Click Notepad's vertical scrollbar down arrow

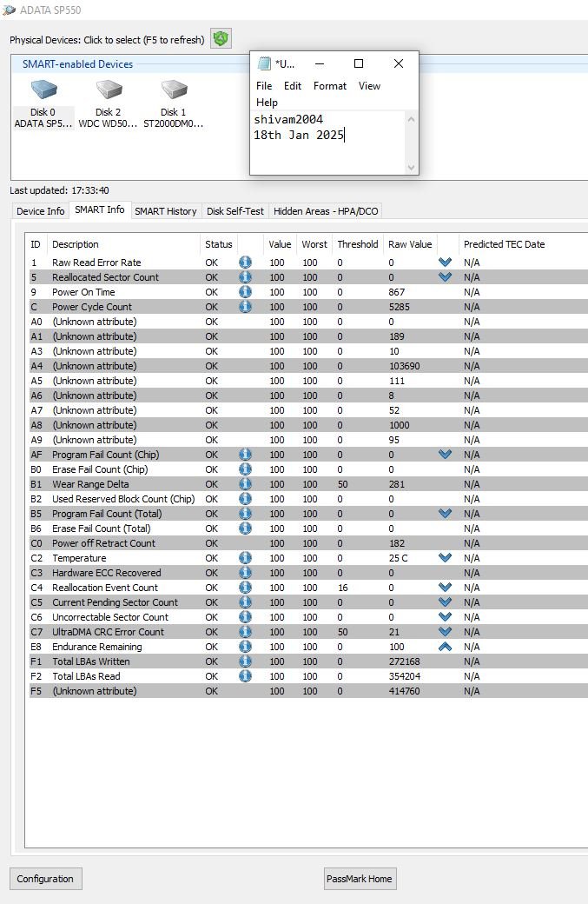click(411, 168)
